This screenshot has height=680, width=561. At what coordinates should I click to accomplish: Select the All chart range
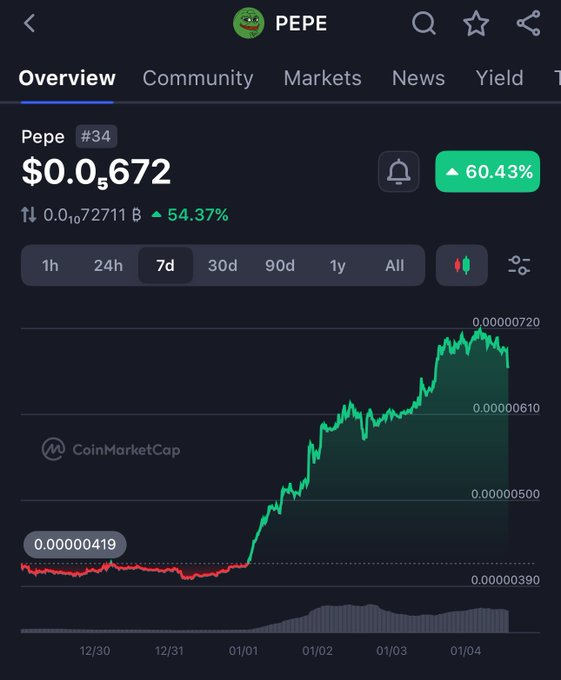point(395,265)
